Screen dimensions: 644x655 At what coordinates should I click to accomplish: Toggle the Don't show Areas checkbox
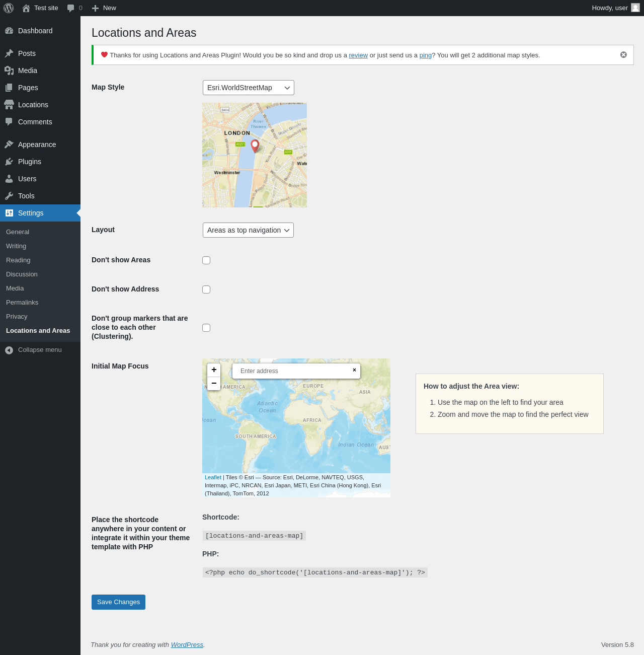click(206, 260)
